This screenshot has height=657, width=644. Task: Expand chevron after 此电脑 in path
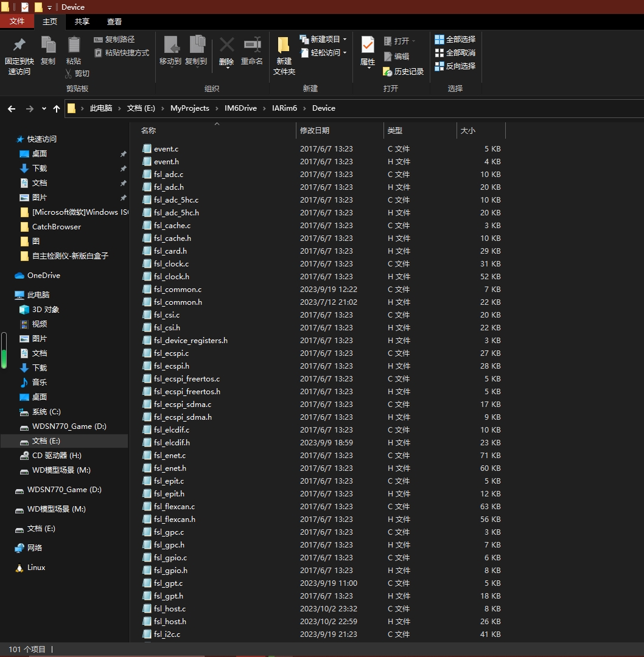click(x=119, y=108)
